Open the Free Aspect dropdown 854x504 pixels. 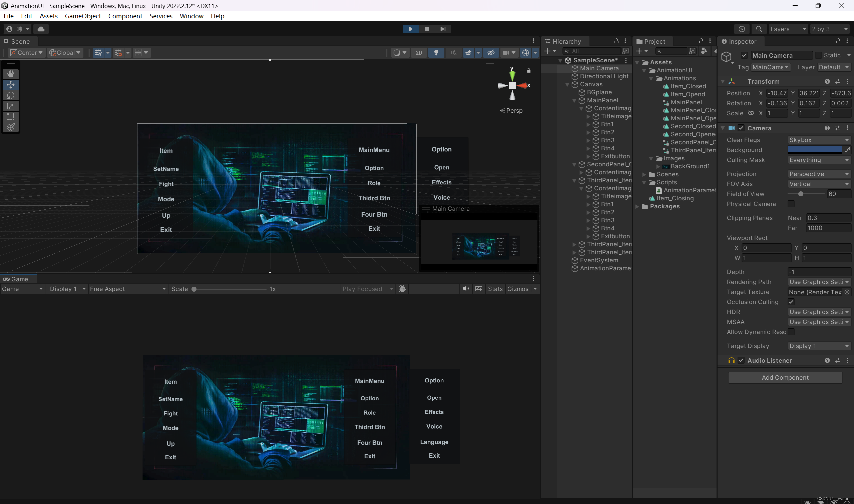[x=128, y=289]
